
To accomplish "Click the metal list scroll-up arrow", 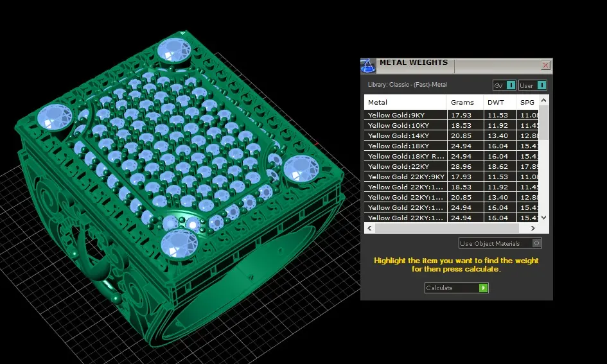I will tap(543, 100).
